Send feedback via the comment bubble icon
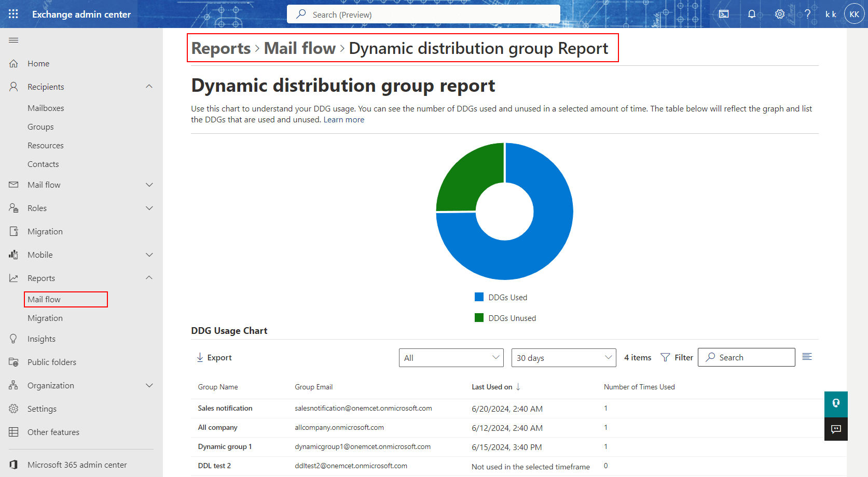Viewport: 868px width, 477px height. pos(835,429)
